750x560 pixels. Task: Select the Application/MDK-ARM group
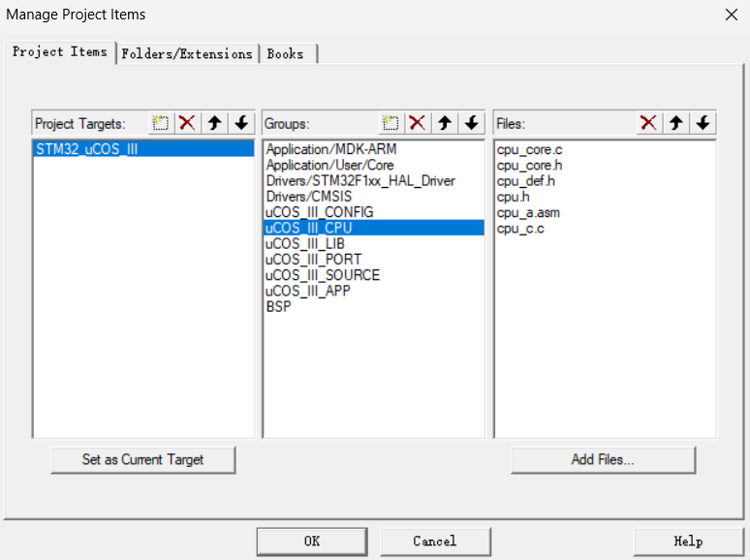(x=374, y=149)
